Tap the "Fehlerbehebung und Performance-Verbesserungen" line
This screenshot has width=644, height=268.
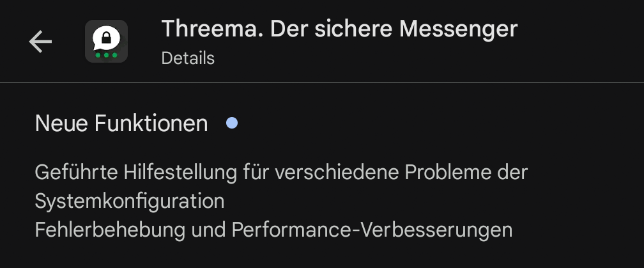pos(273,229)
